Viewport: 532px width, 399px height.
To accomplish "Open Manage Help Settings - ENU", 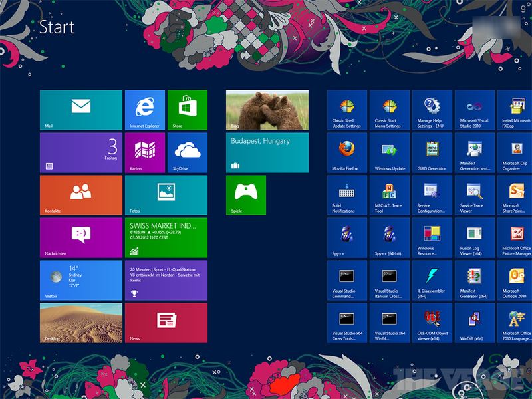I will point(432,110).
